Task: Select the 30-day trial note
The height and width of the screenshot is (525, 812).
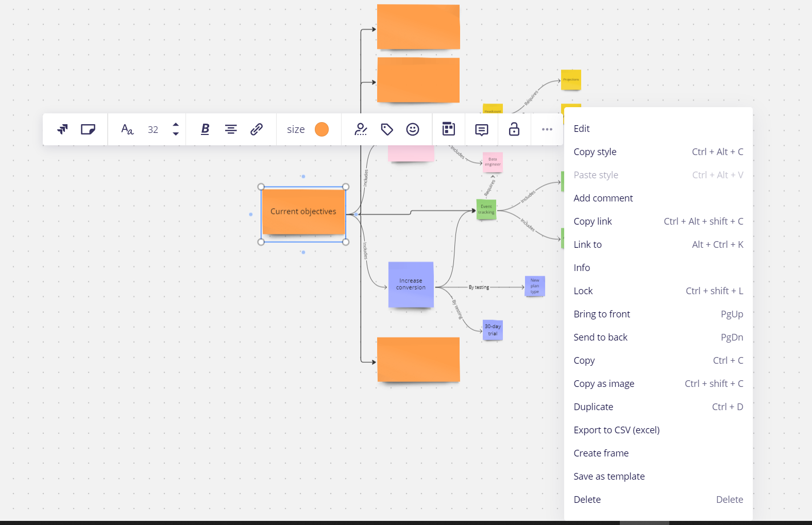Action: click(493, 330)
